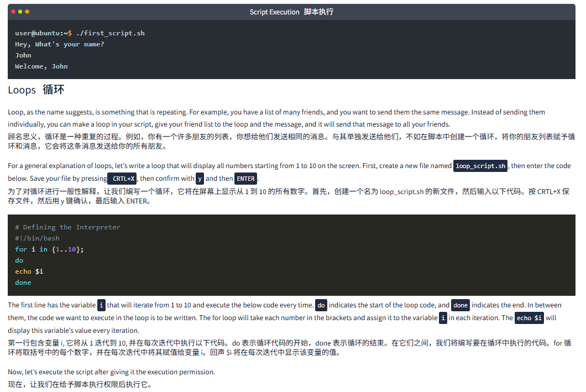Click the 'i' badge before 'in each iteration'

[443, 318]
